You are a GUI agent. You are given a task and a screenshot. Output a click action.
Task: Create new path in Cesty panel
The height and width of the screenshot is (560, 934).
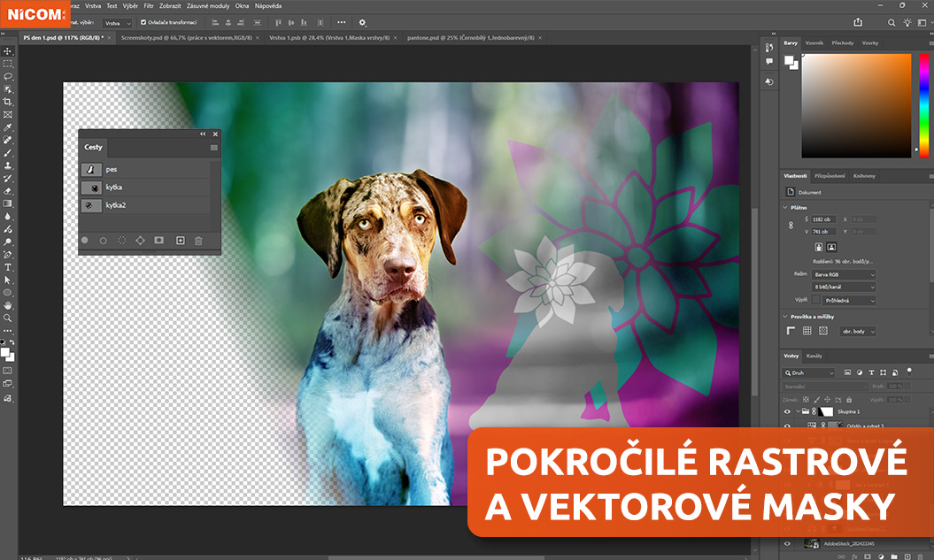(x=180, y=240)
